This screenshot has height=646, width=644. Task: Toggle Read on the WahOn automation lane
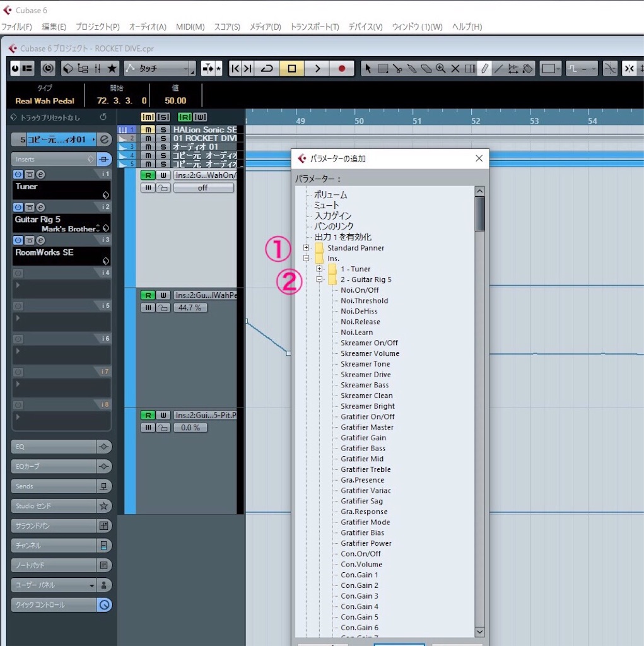point(148,175)
